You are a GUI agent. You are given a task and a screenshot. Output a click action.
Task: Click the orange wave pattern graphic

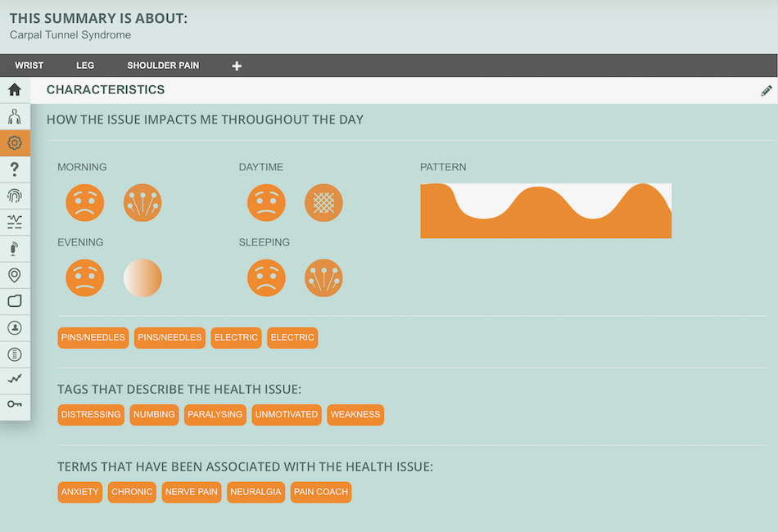[x=545, y=210]
